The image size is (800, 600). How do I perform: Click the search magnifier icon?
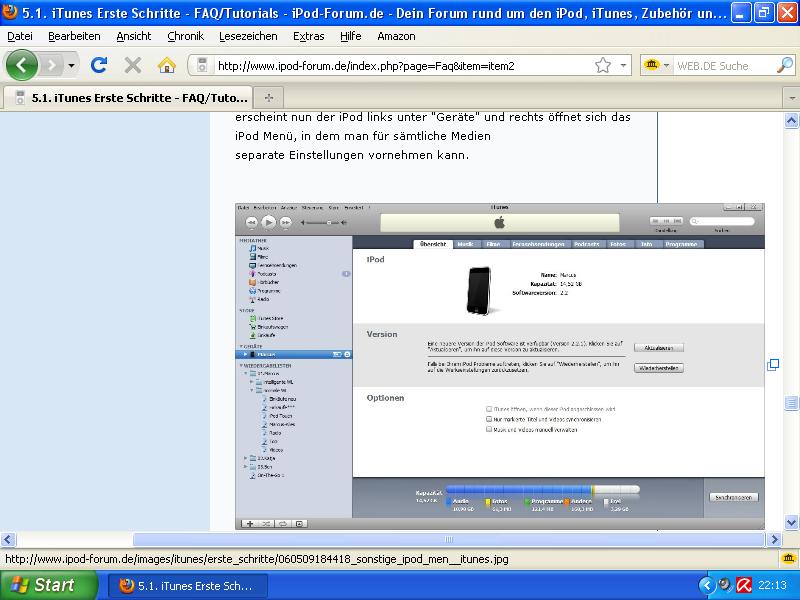click(784, 65)
